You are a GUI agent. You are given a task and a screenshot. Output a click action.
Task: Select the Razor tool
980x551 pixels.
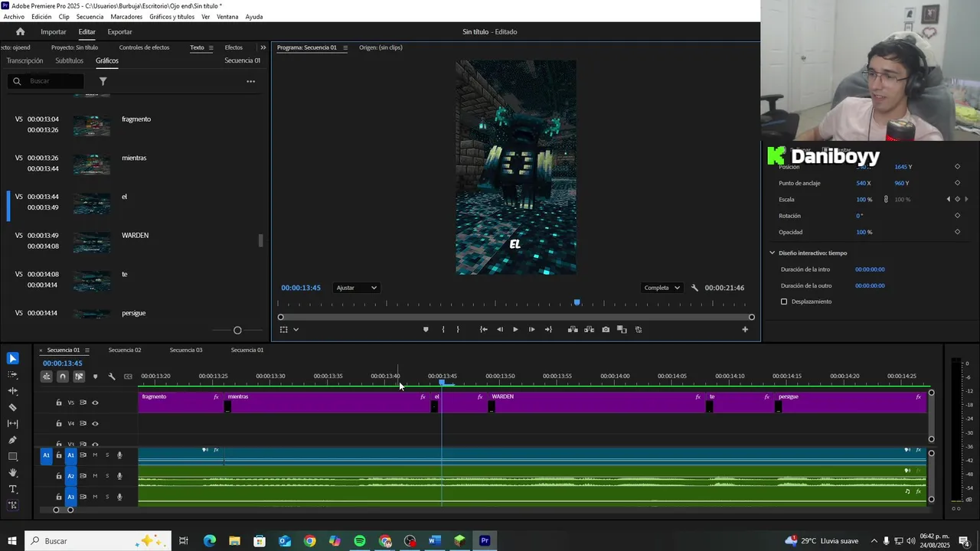(x=13, y=407)
